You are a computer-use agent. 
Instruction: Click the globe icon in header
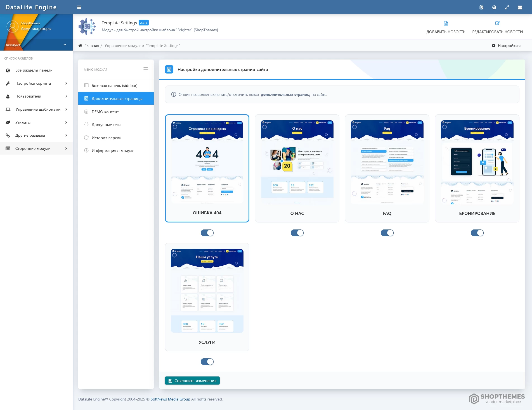tap(494, 8)
